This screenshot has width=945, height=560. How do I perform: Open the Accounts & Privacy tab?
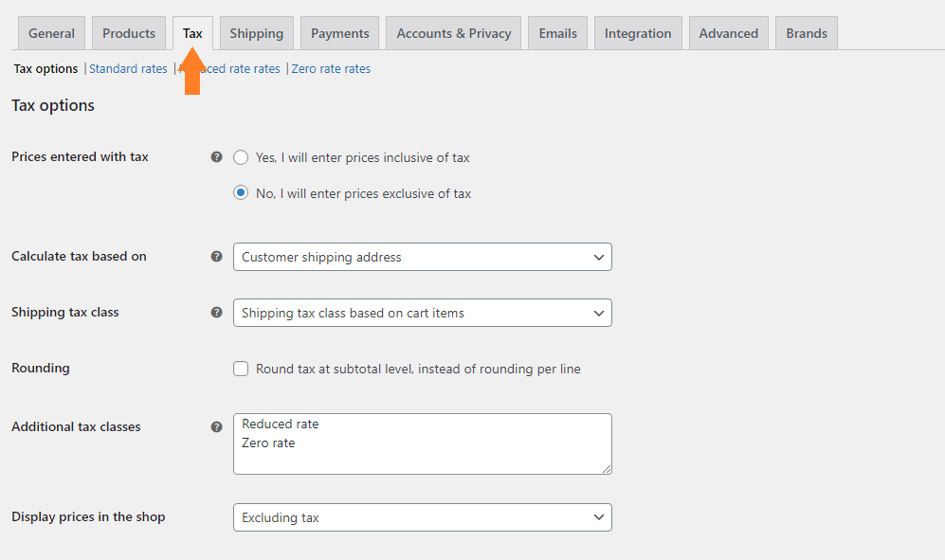[x=453, y=33]
